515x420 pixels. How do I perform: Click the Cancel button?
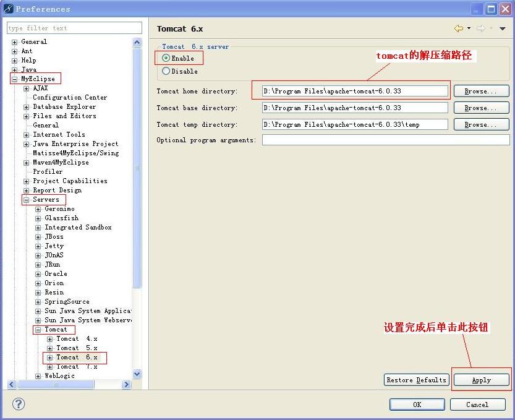pos(477,405)
